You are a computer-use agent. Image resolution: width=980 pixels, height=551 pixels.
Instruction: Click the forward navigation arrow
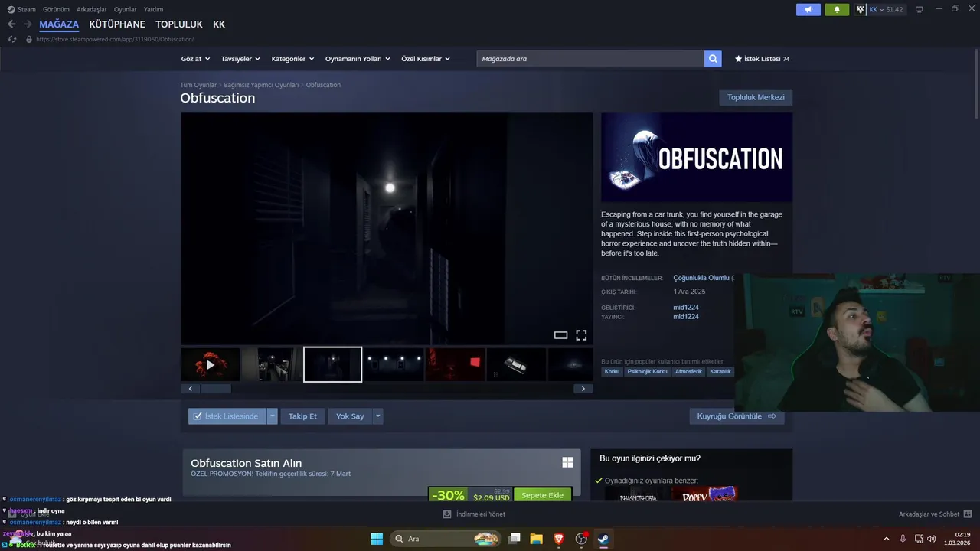(28, 24)
